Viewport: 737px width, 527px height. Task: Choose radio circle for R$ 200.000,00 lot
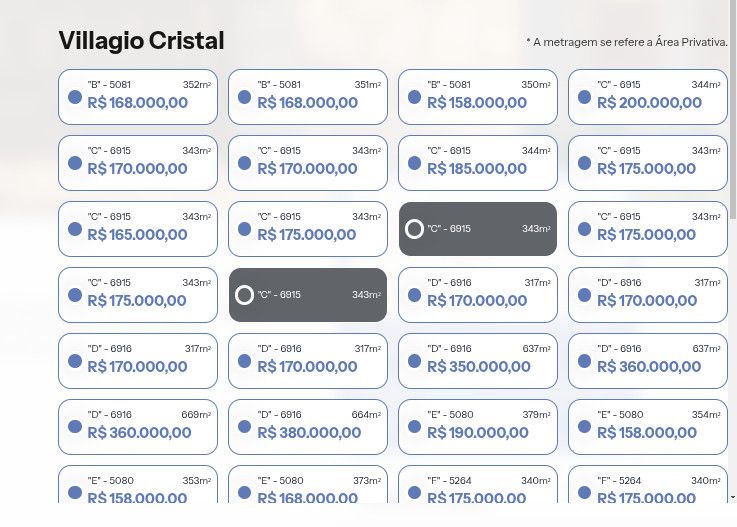point(585,97)
